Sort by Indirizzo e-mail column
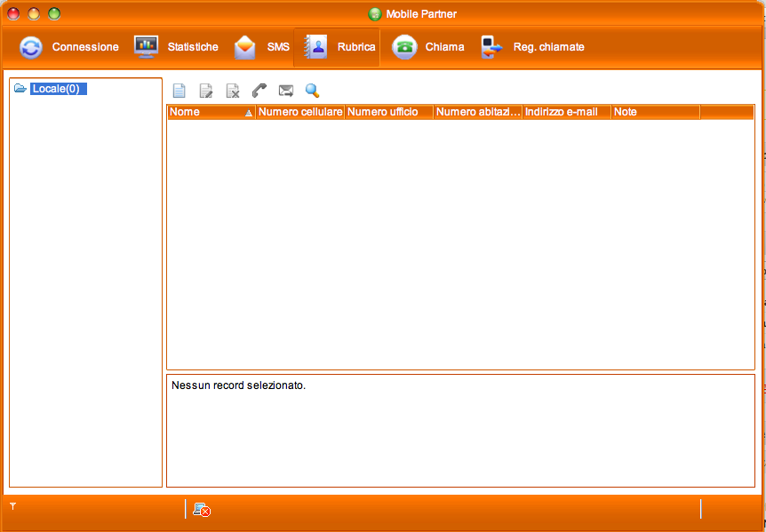766x532 pixels. (566, 113)
